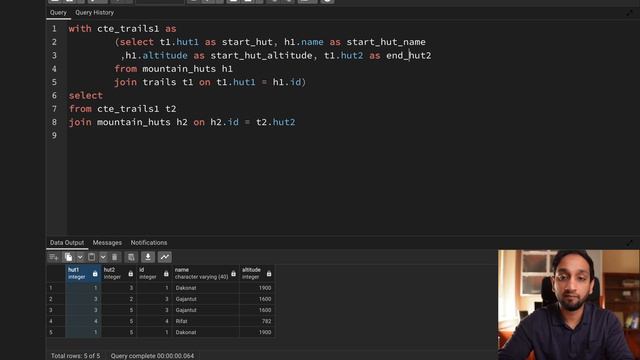Click the save data changes icon
This screenshot has height=360, width=640.
coord(131,257)
